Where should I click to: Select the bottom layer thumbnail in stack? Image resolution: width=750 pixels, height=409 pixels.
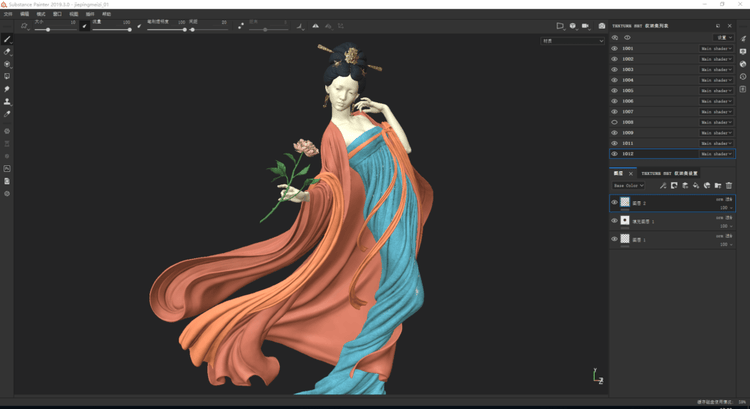[625, 239]
